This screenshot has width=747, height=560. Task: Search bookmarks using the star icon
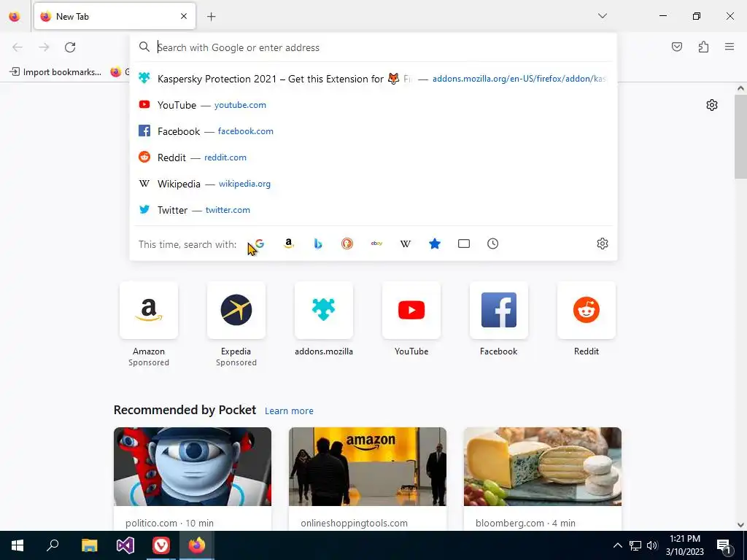click(435, 244)
